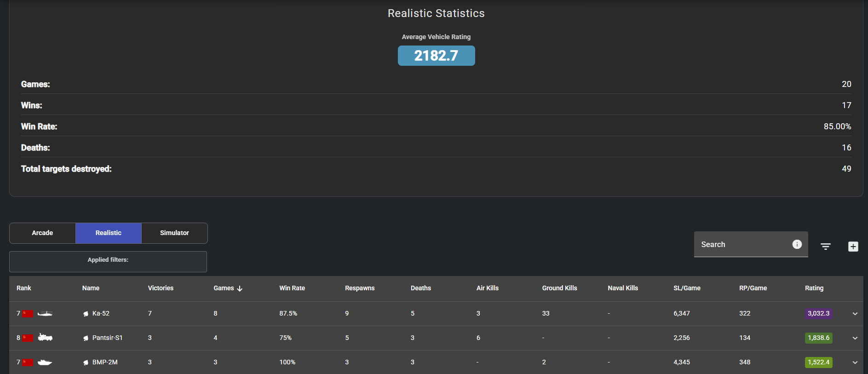Click the flag in the Ka-52 row

tap(28, 313)
